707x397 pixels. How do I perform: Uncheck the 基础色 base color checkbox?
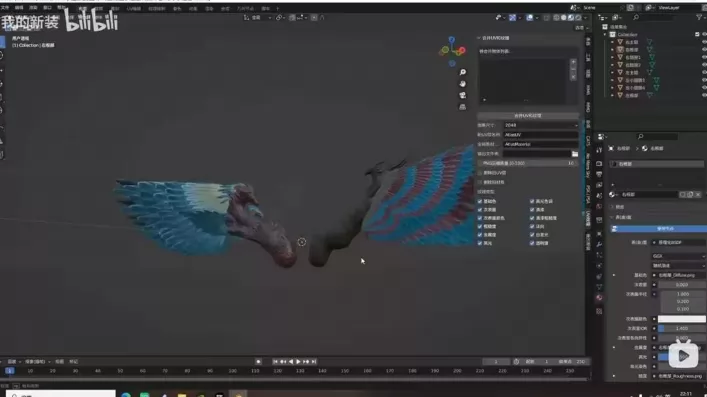coord(480,201)
